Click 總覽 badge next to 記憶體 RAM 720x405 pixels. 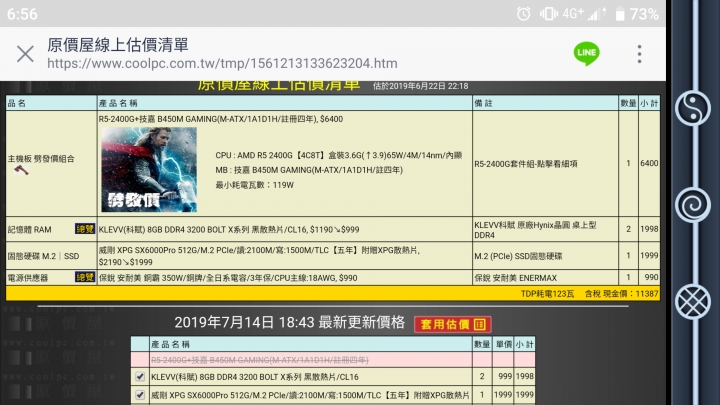point(85,229)
